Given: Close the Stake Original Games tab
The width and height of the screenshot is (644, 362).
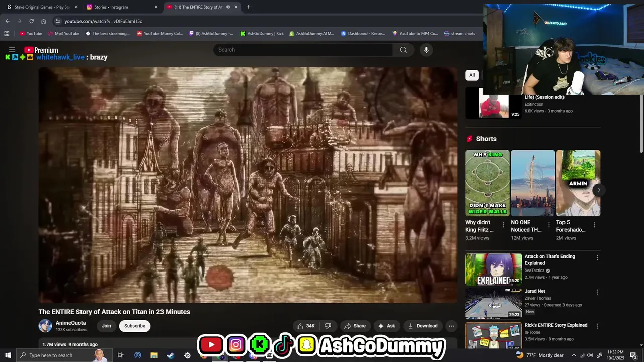Looking at the screenshot, I should point(76,7).
